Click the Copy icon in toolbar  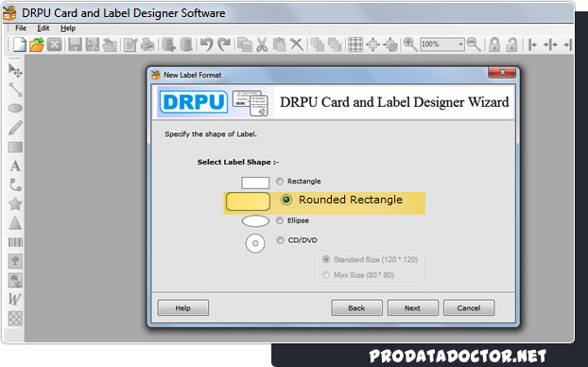(x=245, y=44)
